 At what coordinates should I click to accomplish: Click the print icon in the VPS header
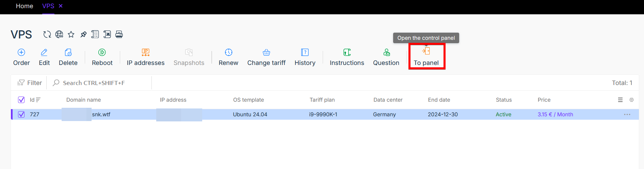(x=119, y=34)
